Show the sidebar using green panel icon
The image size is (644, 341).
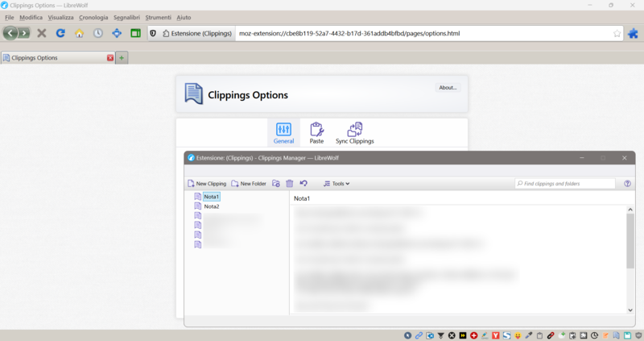coord(135,33)
